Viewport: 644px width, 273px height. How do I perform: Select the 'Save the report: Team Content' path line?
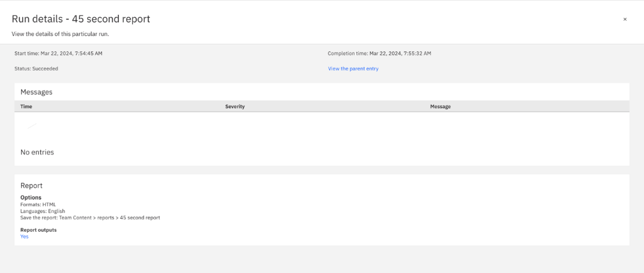click(90, 217)
